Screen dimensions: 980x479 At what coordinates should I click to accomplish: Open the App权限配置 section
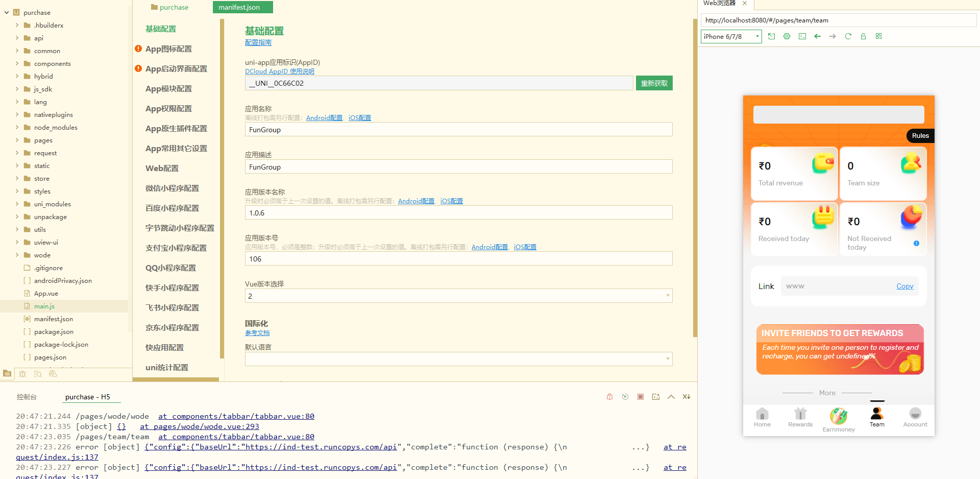click(168, 108)
